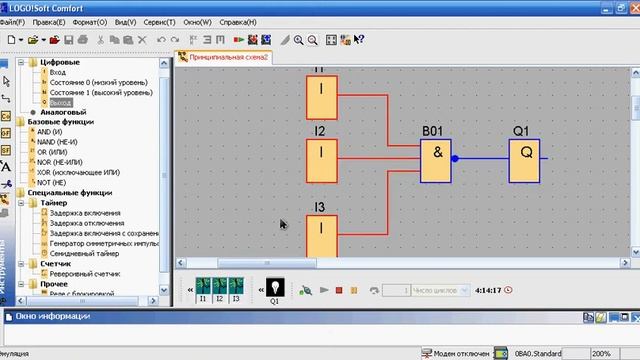Click the B01 AND block on the diagram

pyautogui.click(x=436, y=161)
